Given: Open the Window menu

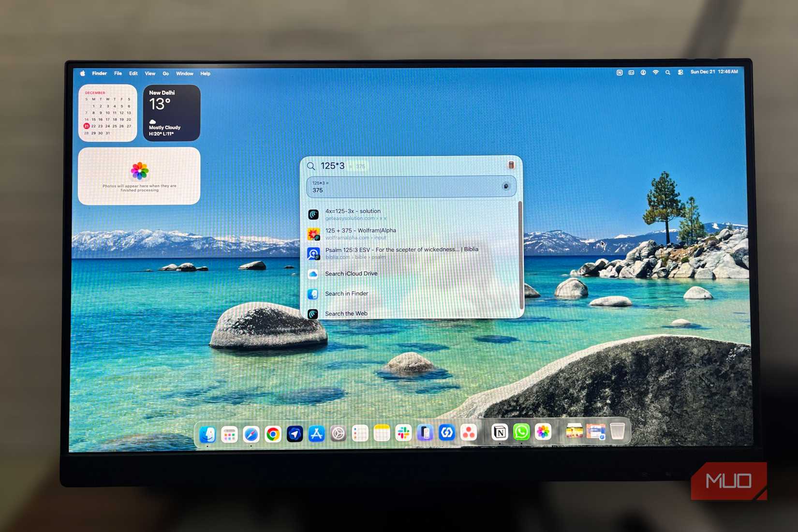Looking at the screenshot, I should (x=185, y=74).
